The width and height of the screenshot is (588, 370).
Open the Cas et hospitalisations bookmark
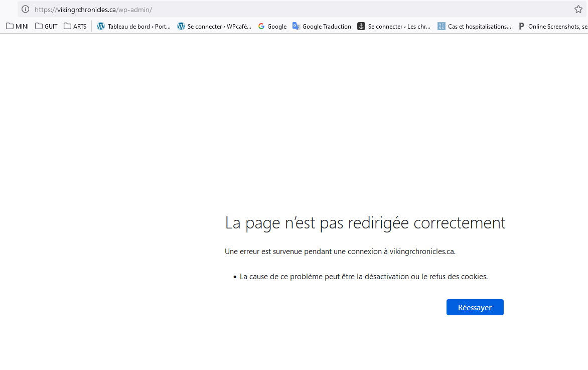[475, 26]
